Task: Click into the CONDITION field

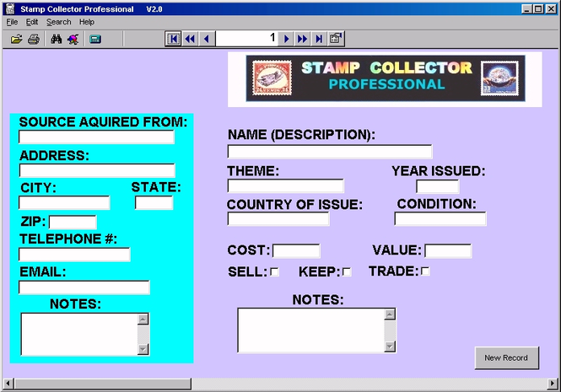Action: pos(440,219)
